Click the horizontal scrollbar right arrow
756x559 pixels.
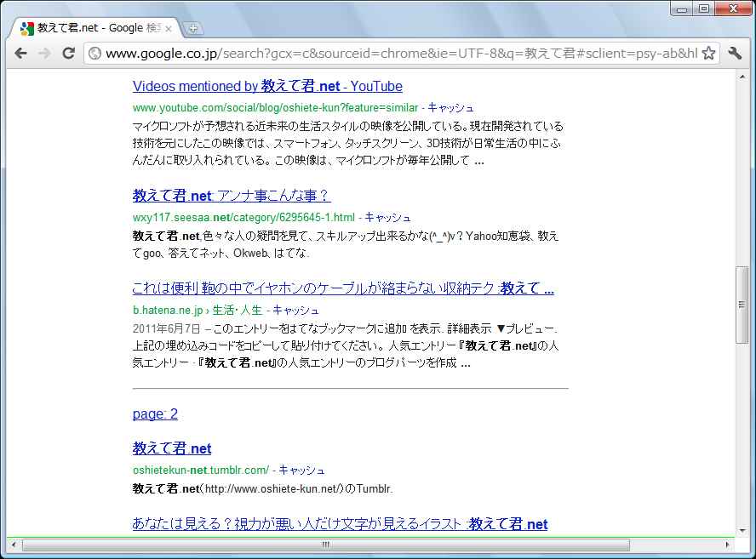(727, 545)
